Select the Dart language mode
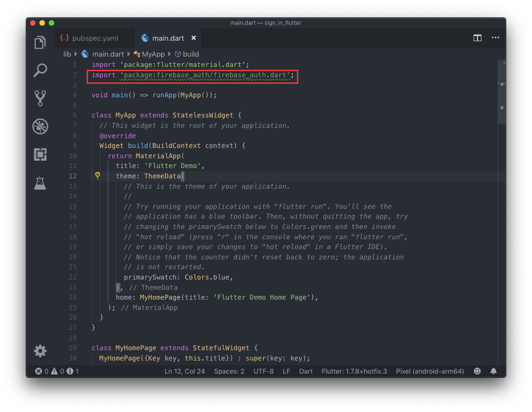The width and height of the screenshot is (532, 412). point(306,371)
